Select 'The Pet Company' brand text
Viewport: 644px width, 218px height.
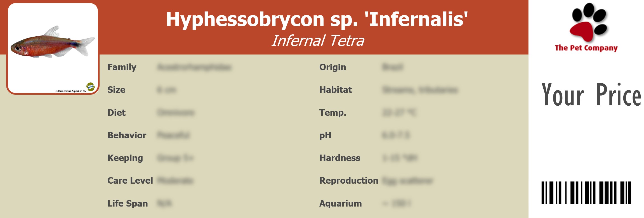tap(586, 48)
